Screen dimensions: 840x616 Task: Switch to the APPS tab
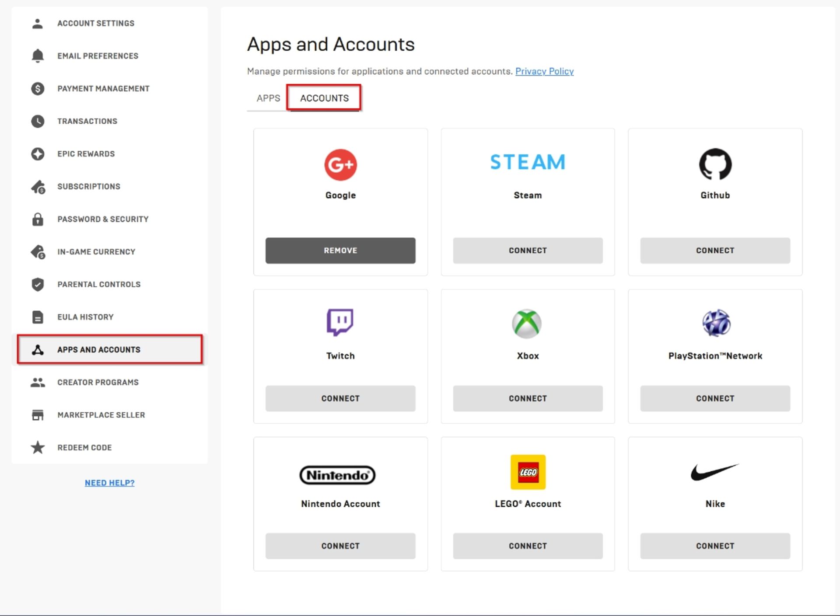(268, 98)
